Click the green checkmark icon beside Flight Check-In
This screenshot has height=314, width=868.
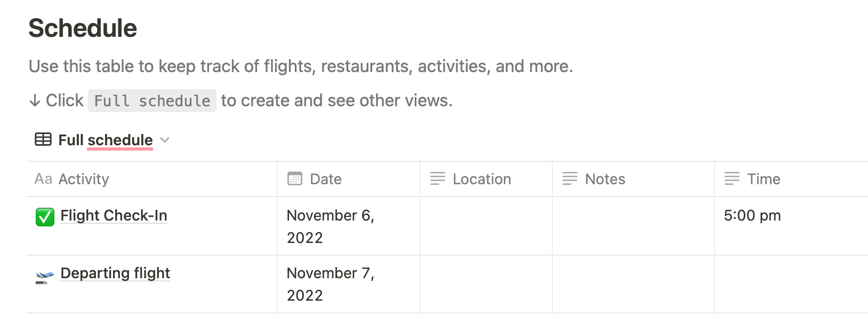pyautogui.click(x=45, y=217)
